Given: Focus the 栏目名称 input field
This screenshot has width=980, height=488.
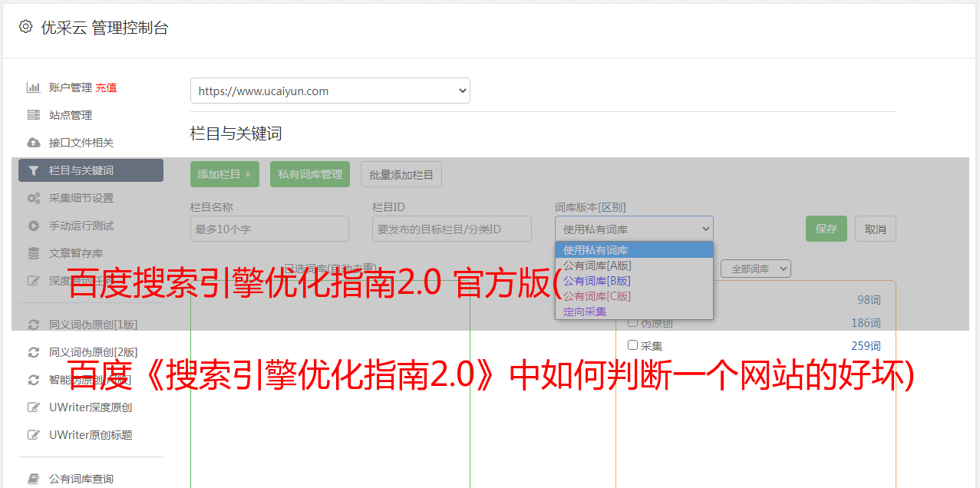Looking at the screenshot, I should tap(269, 229).
